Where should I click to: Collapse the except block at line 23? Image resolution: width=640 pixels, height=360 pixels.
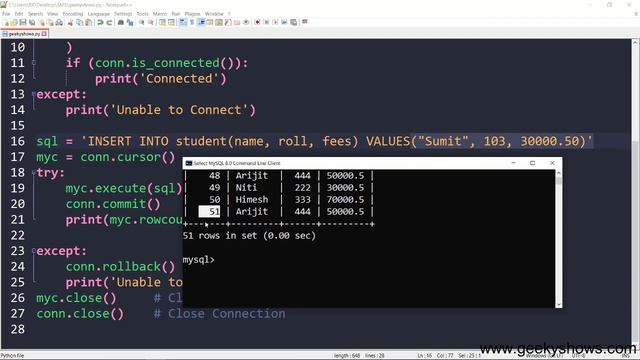[34, 251]
